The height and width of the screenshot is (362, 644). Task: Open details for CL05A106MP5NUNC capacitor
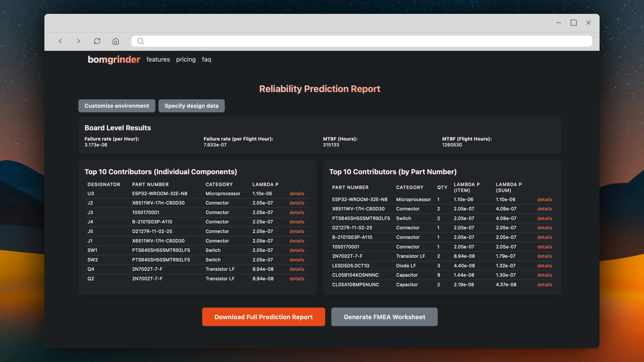pyautogui.click(x=545, y=285)
